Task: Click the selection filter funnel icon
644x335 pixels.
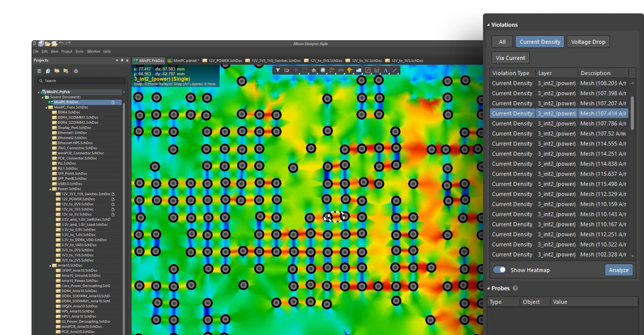Action: (x=278, y=70)
